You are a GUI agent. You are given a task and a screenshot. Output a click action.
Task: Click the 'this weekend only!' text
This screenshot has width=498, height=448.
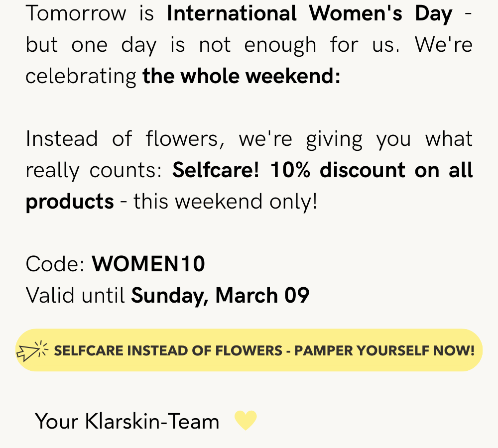226,201
